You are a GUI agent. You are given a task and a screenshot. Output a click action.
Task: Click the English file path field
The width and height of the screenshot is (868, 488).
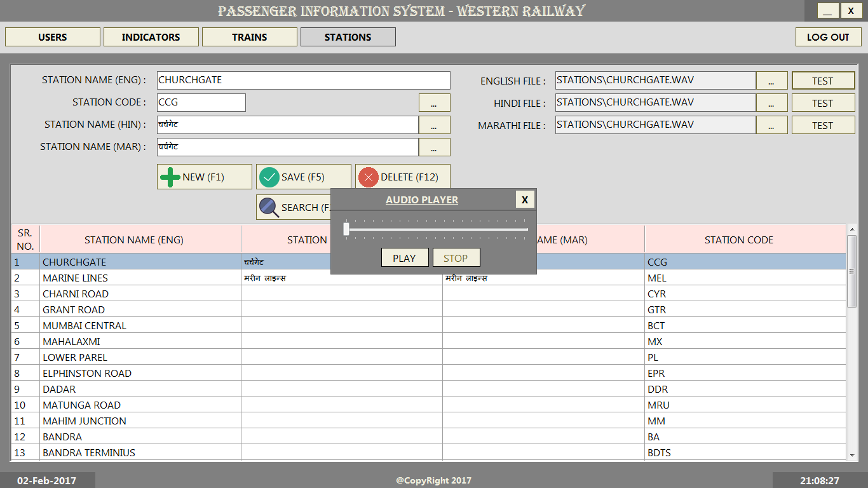point(655,80)
